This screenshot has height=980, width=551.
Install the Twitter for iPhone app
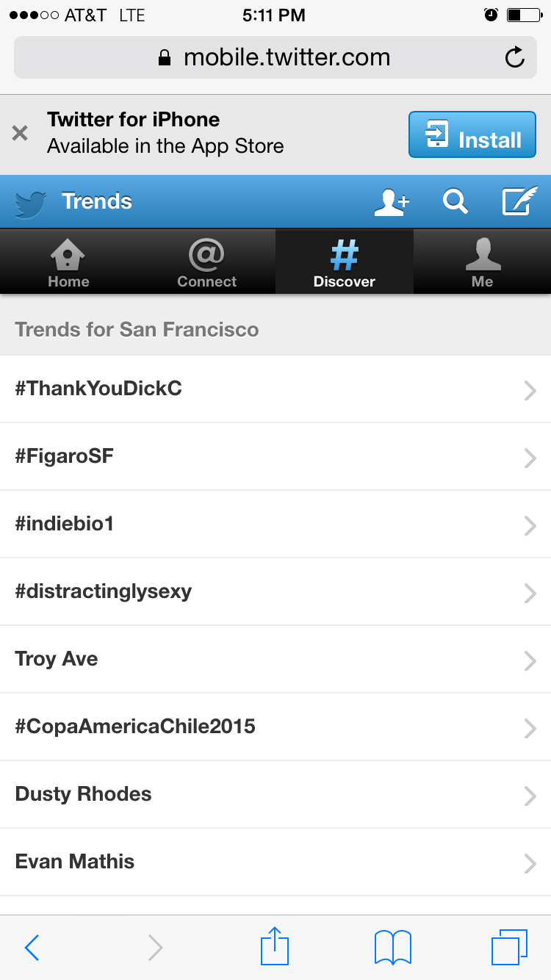pos(472,134)
